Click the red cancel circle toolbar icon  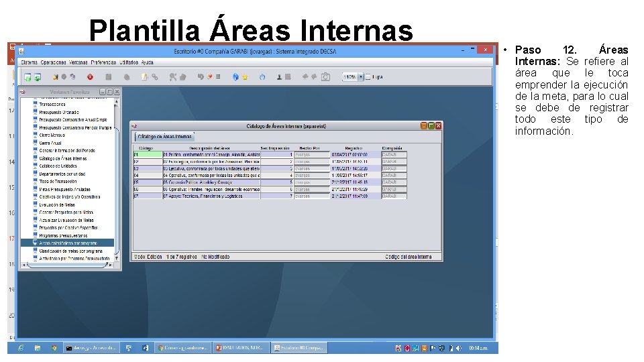click(x=90, y=76)
